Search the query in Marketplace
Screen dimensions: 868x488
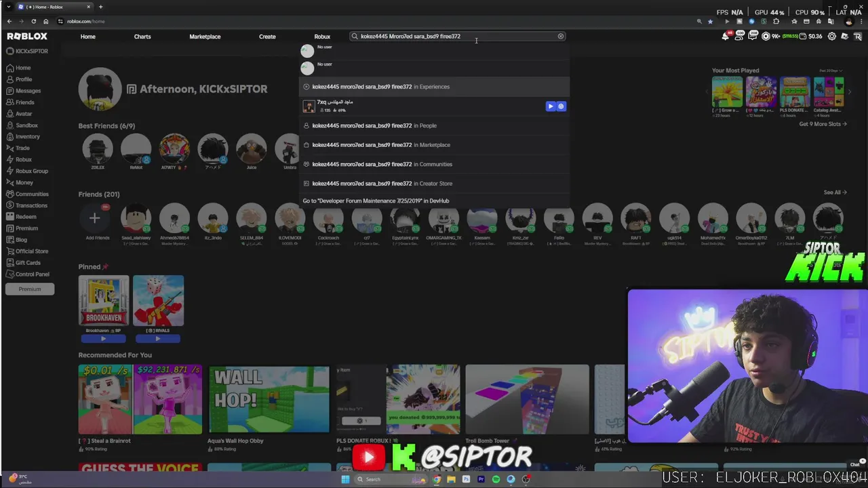(x=434, y=145)
